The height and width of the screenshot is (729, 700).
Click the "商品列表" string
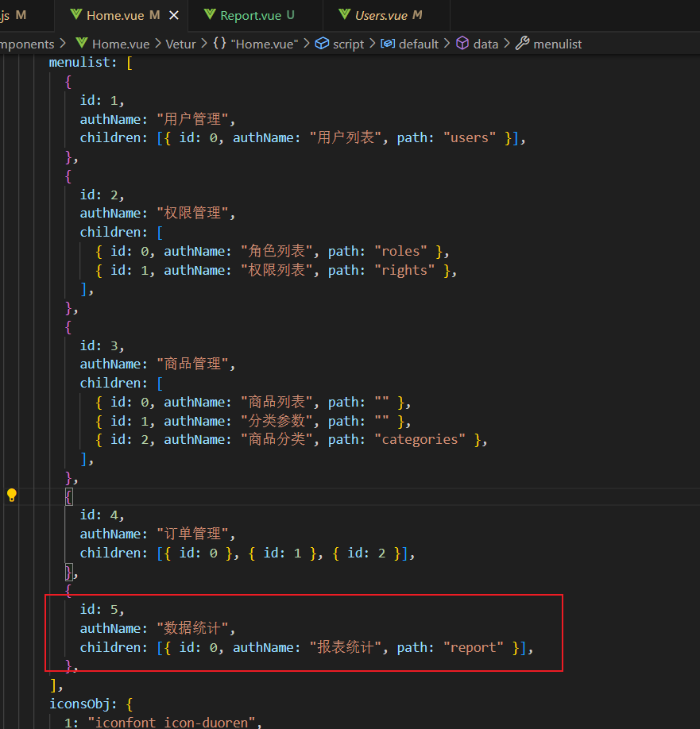click(x=277, y=402)
